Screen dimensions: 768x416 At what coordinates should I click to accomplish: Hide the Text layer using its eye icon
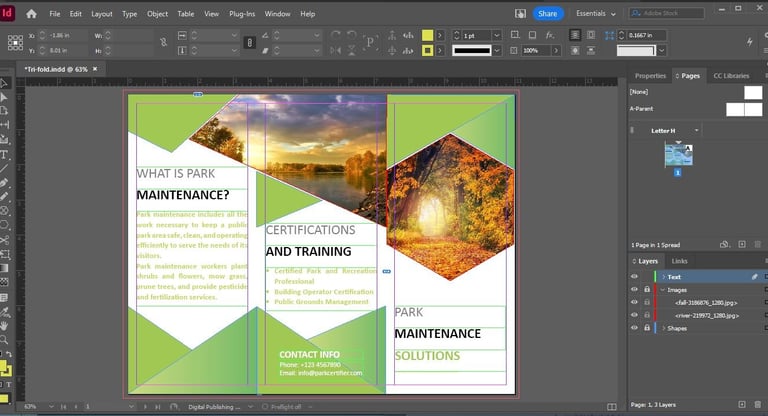[634, 276]
